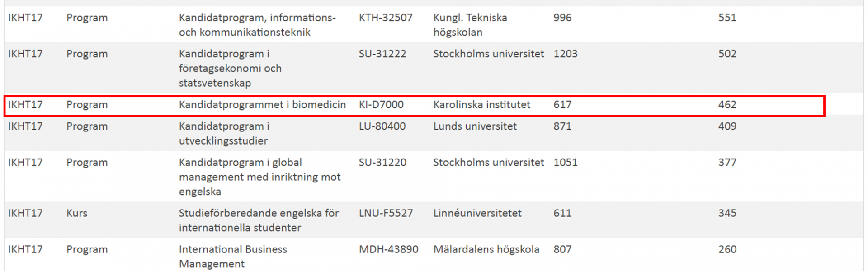Select the SU-31222 code cell
The height and width of the screenshot is (271, 868).
(x=382, y=54)
